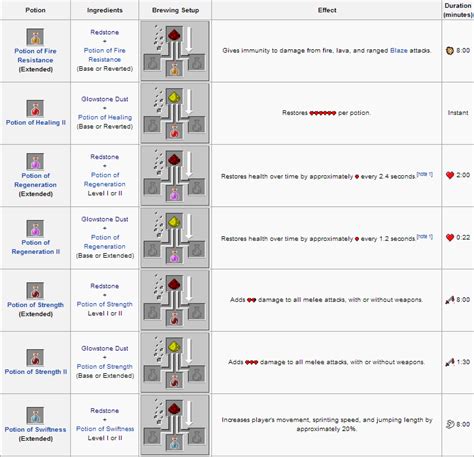This screenshot has height=457, width=474.
Task: Click the Brewing Setup column header
Action: tap(175, 10)
